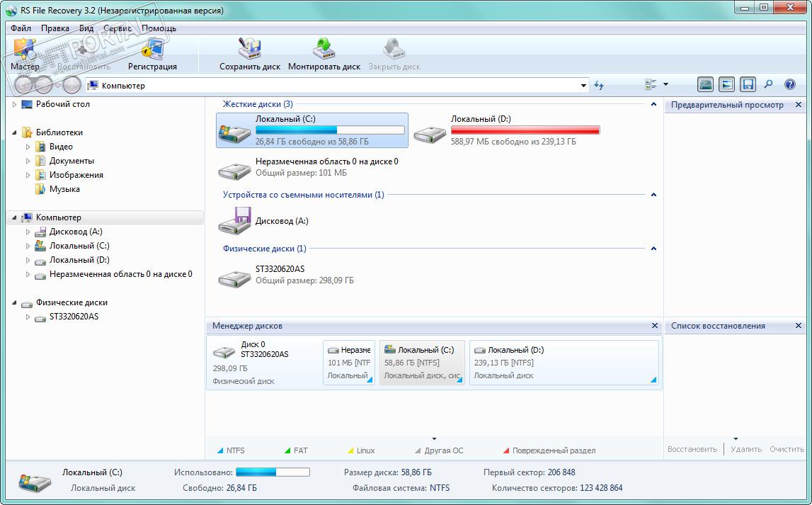The height and width of the screenshot is (505, 812).
Task: Select ST3320620AS in the tree
Action: point(74,317)
